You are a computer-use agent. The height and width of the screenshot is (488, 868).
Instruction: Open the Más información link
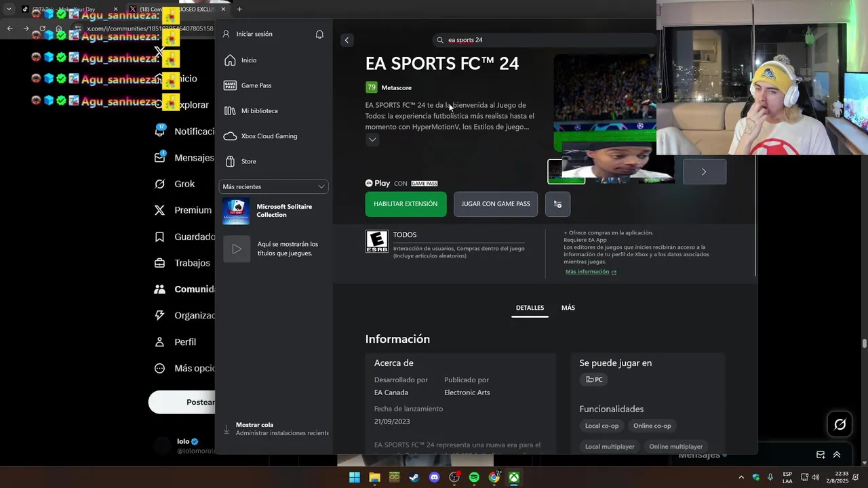pyautogui.click(x=591, y=272)
